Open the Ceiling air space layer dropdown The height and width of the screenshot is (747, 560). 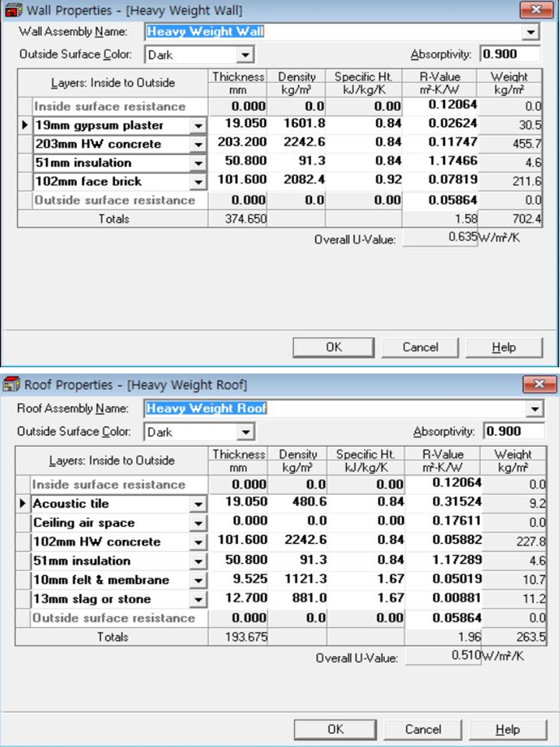[x=198, y=523]
